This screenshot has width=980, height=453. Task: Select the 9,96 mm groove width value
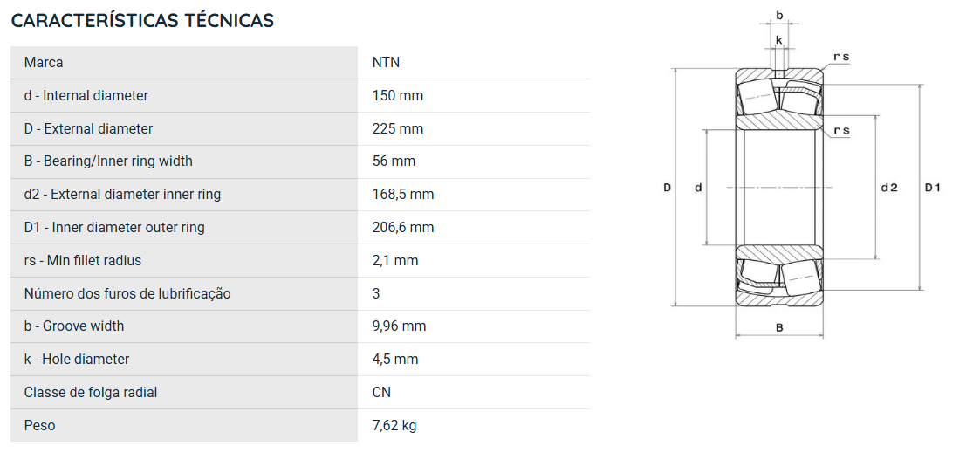point(400,326)
